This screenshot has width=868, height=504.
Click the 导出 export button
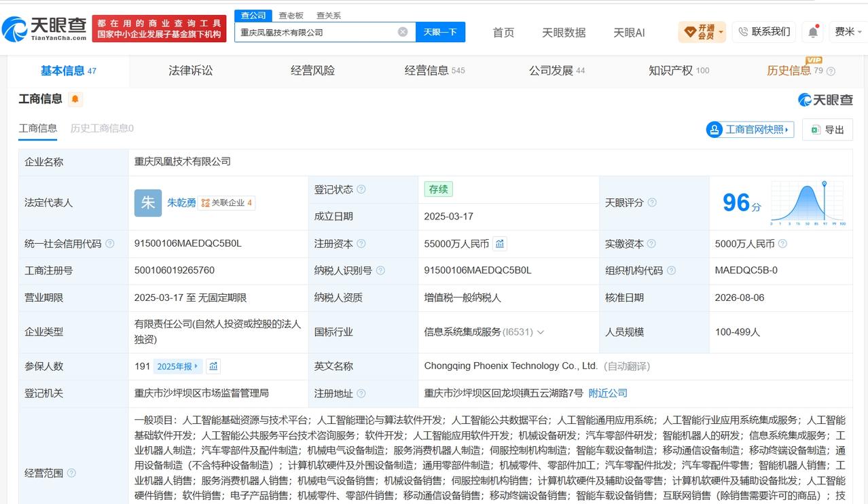tap(827, 130)
